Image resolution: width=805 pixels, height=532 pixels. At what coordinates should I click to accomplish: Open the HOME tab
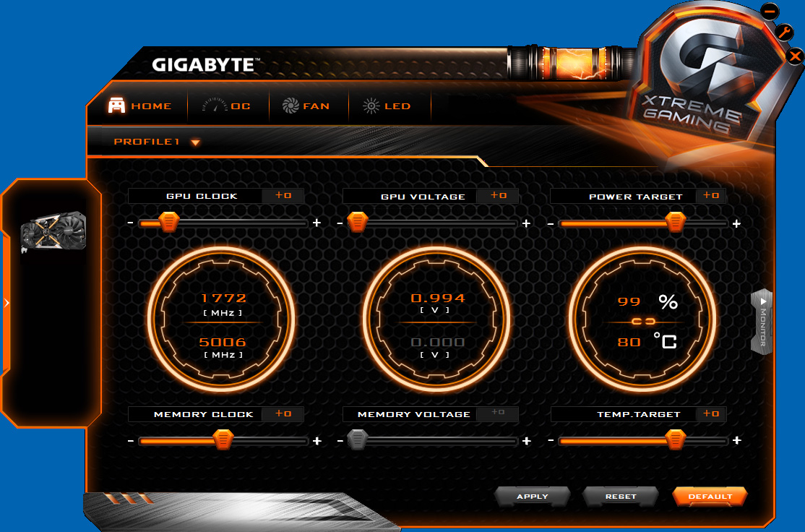coord(139,106)
